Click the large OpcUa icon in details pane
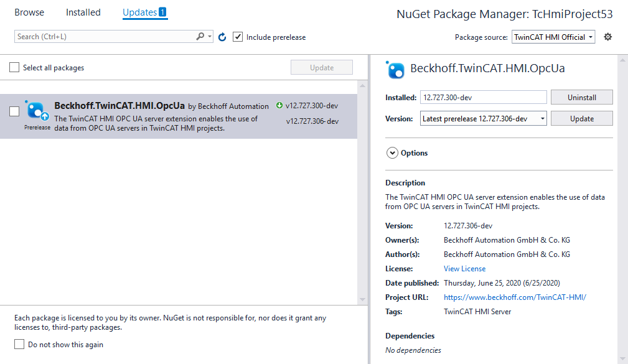The width and height of the screenshot is (628, 364). click(395, 70)
